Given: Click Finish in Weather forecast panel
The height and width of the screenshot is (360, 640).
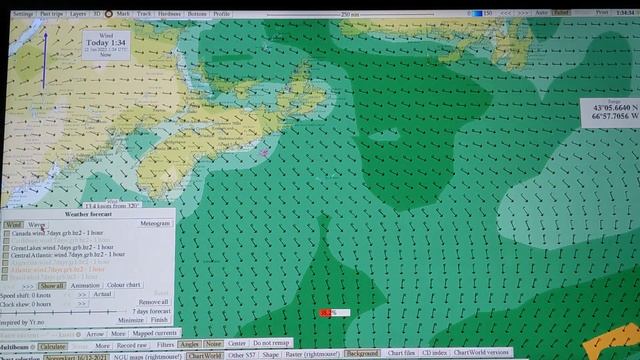Looking at the screenshot, I should (x=159, y=320).
